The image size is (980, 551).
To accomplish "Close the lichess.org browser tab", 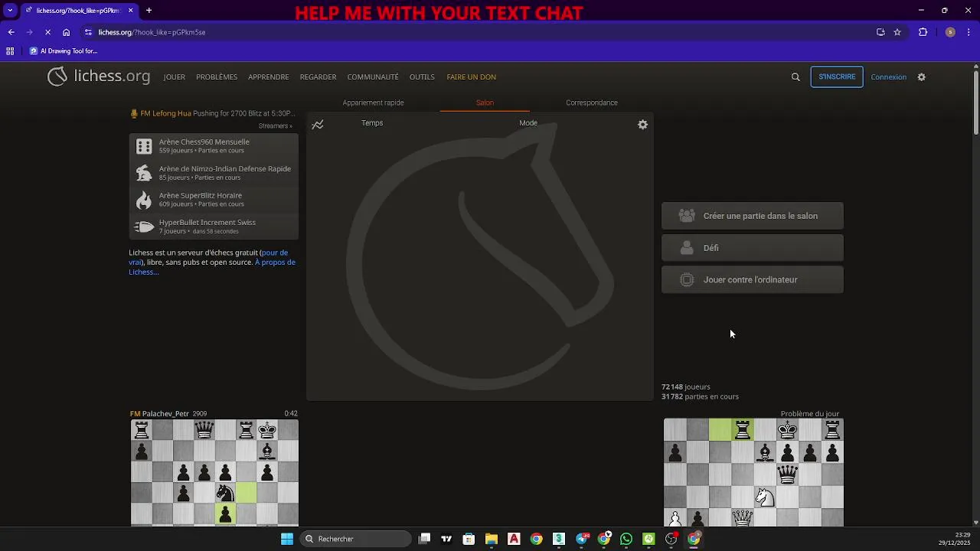I will click(131, 11).
